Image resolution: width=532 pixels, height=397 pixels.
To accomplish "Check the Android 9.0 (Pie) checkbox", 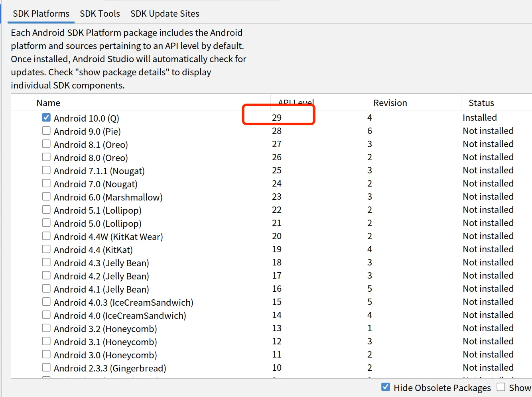I will point(46,131).
